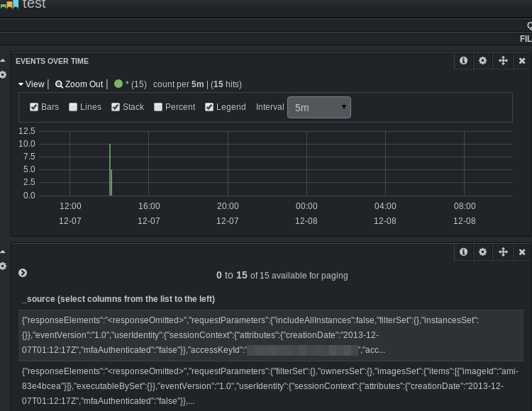Viewport: 532px width, 411px height.
Task: Collapse row above Events Over Time
Action: click(3, 61)
